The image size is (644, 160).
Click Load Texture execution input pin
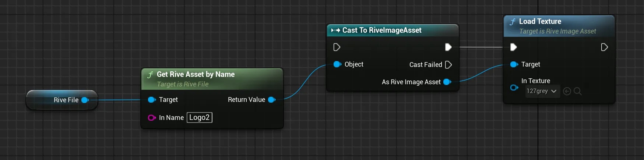click(513, 47)
